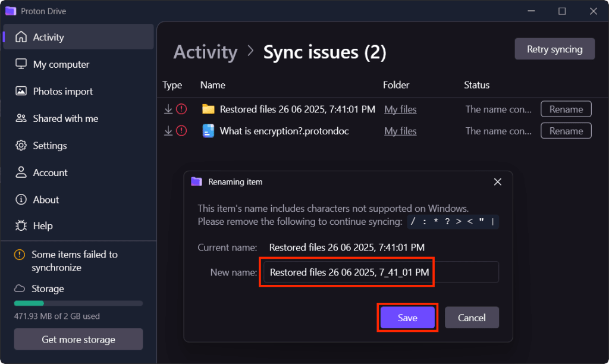Save the new item name

(x=407, y=318)
